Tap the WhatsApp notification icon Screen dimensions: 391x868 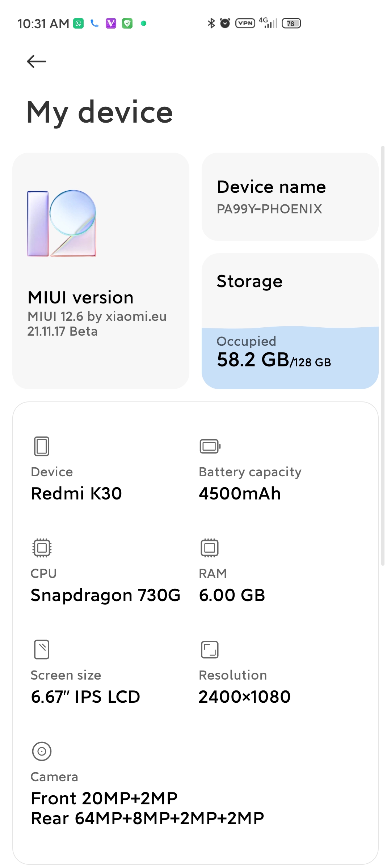tap(79, 24)
